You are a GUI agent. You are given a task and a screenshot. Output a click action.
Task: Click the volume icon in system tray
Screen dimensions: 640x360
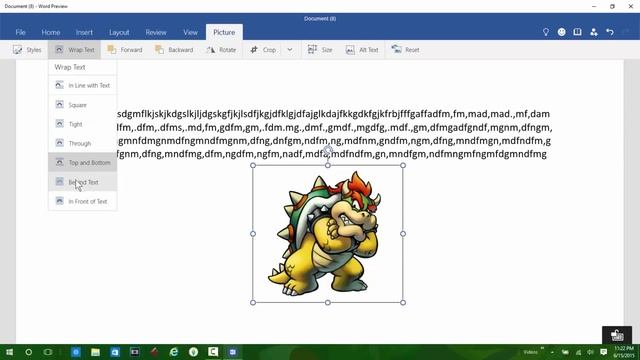click(x=590, y=352)
